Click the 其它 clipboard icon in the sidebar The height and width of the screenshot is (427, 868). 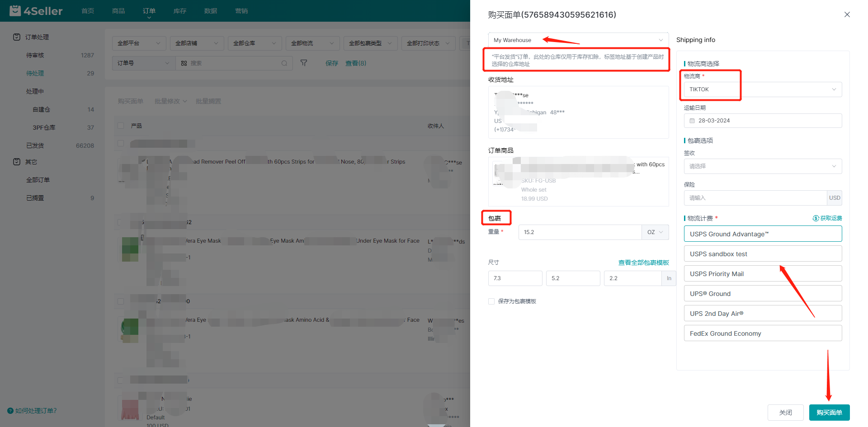click(17, 162)
